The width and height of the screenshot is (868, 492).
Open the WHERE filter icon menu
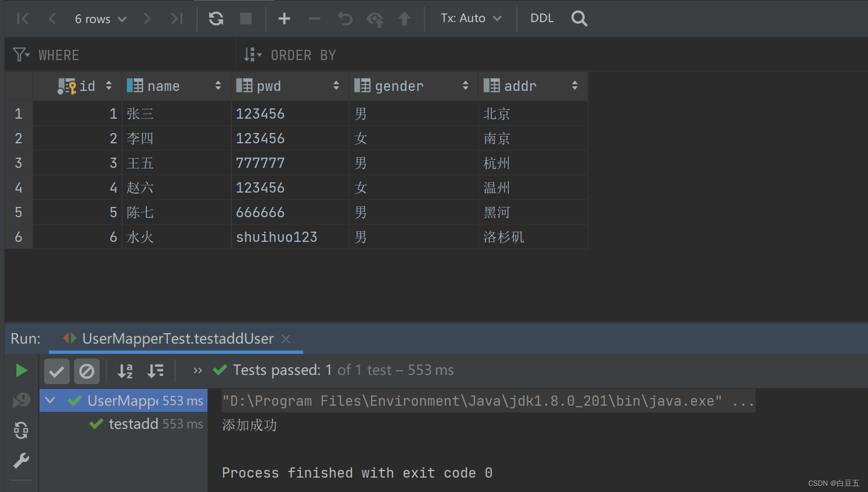coord(21,54)
